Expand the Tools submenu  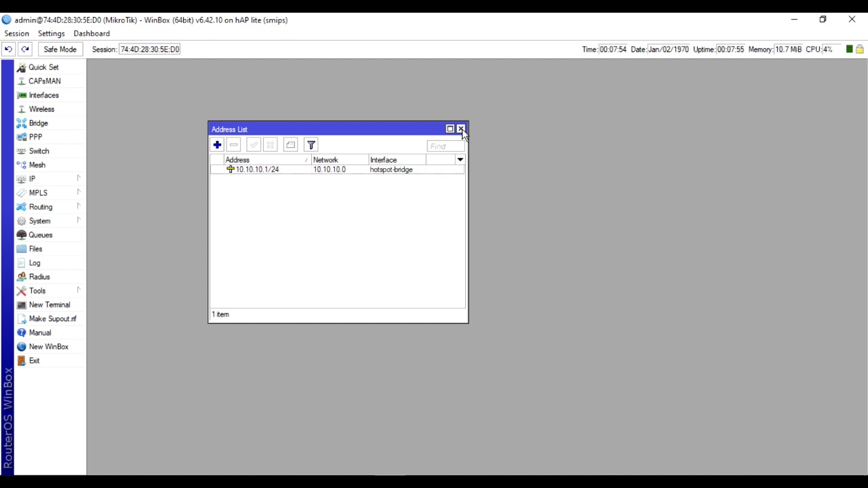click(50, 291)
